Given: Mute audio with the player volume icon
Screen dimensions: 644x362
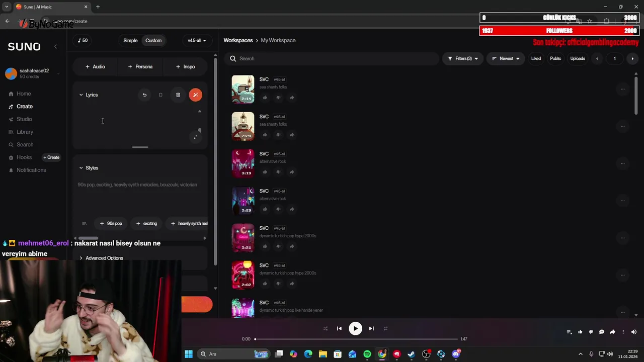Looking at the screenshot, I should click(633, 332).
